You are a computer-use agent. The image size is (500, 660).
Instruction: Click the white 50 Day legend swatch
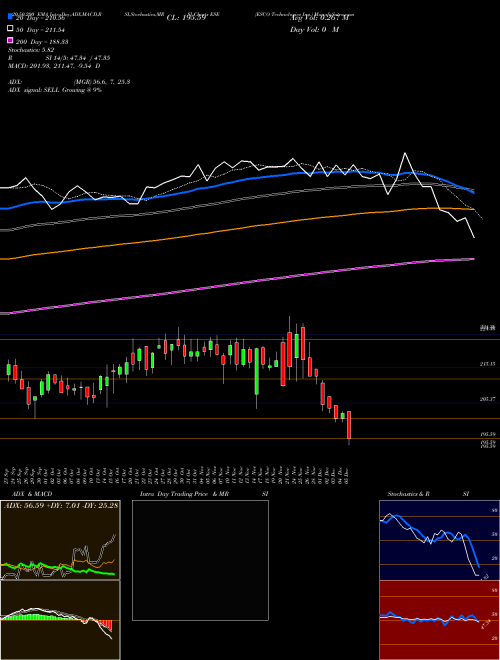point(11,29)
